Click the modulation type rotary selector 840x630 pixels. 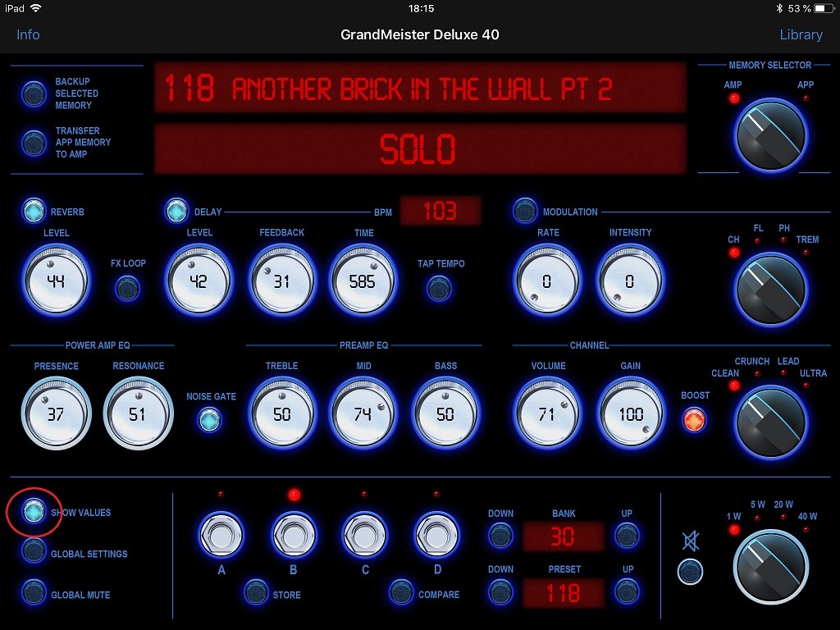[x=771, y=290]
